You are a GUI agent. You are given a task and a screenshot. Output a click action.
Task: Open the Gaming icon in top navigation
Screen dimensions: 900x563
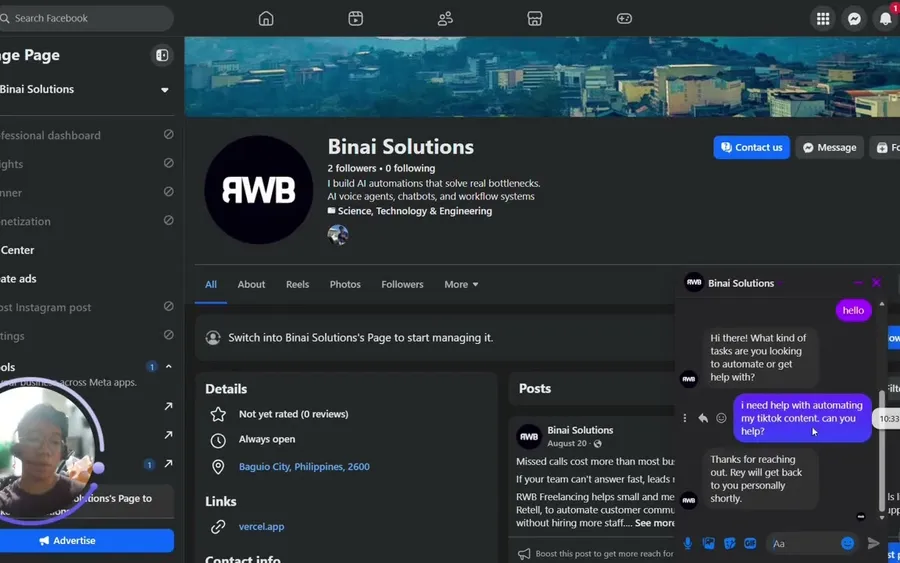pos(624,18)
